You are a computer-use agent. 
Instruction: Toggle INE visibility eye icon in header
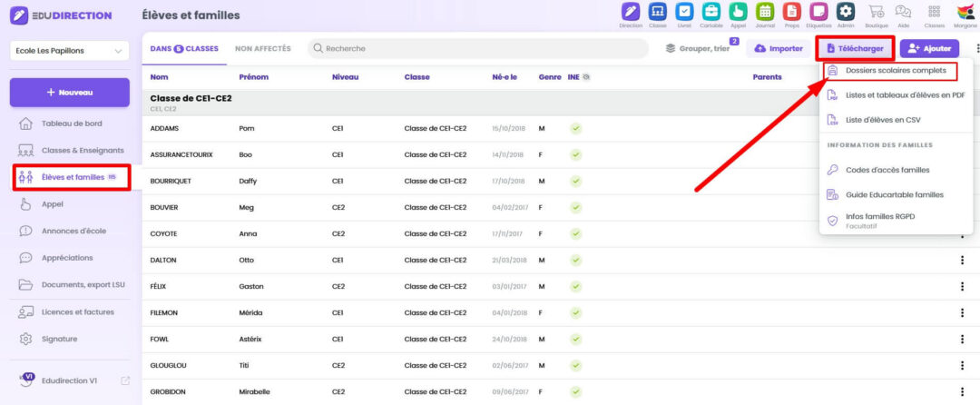(x=586, y=77)
